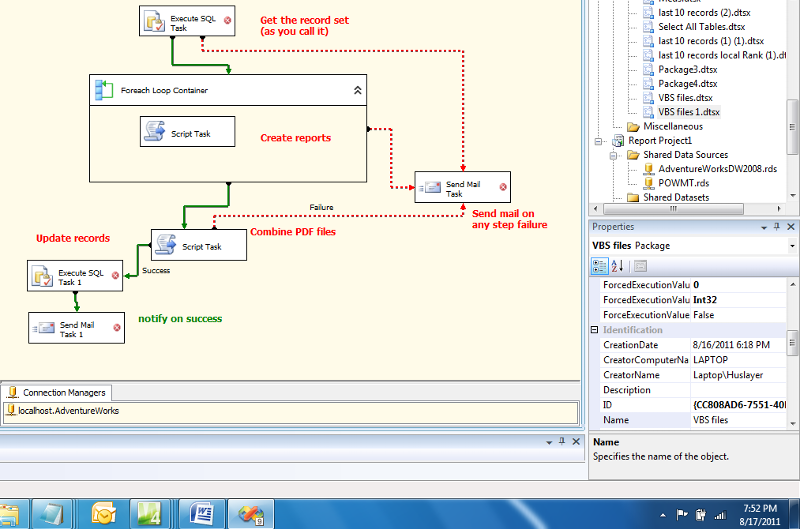The image size is (800, 529).
Task: Select VBS files 1.dtsx package
Action: pyautogui.click(x=689, y=112)
